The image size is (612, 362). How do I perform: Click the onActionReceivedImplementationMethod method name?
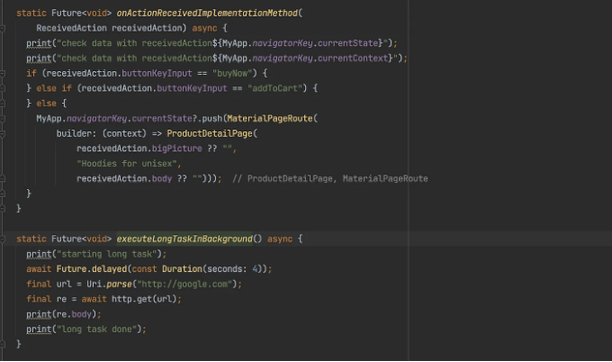tap(207, 13)
